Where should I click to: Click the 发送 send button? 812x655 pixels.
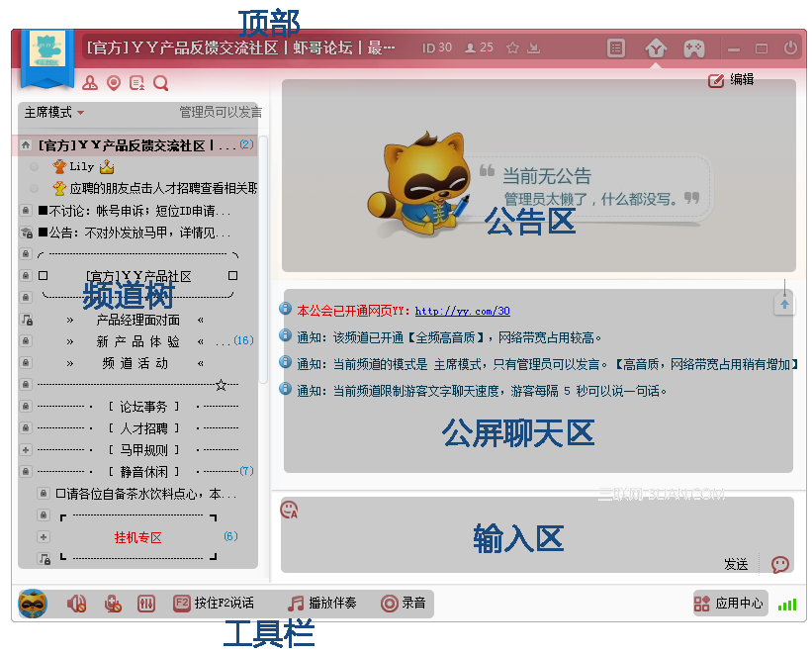pyautogui.click(x=736, y=564)
